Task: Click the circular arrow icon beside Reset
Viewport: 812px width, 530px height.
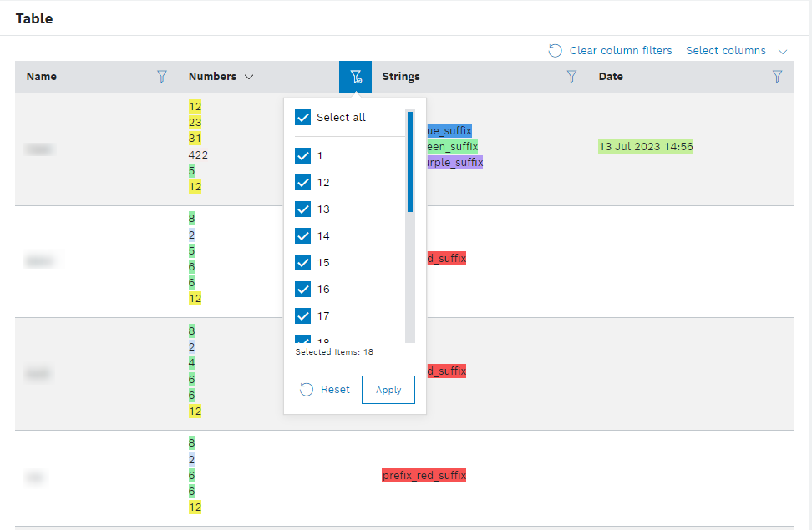Action: click(x=307, y=390)
